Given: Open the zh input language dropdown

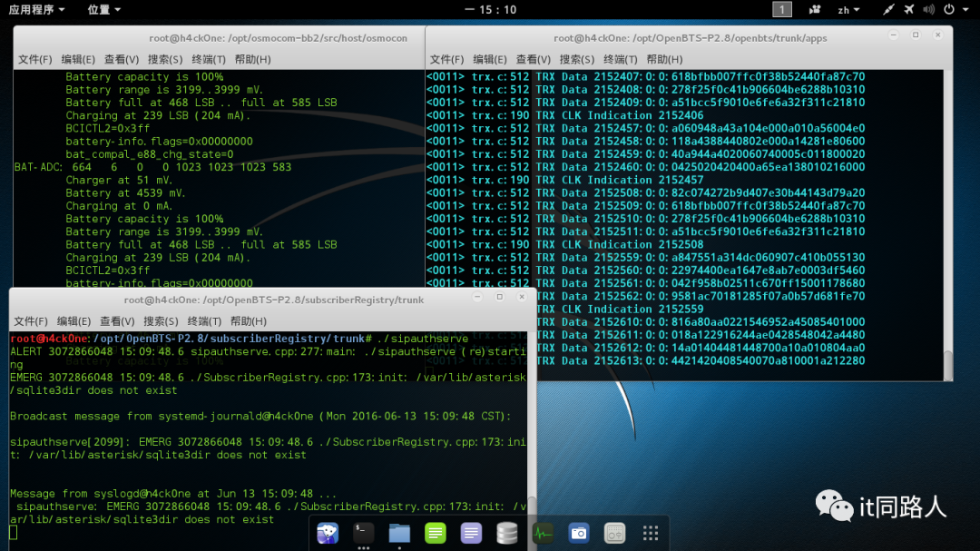Looking at the screenshot, I should tap(848, 9).
